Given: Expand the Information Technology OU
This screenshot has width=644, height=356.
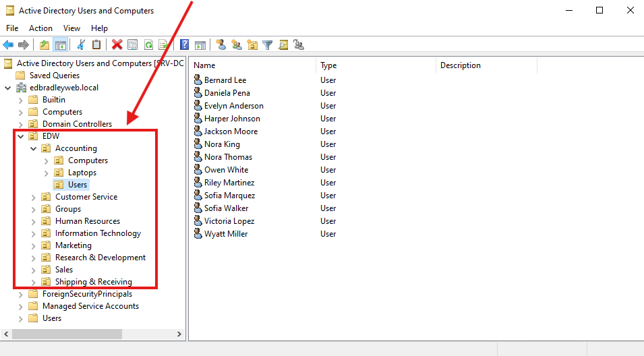Looking at the screenshot, I should [33, 234].
